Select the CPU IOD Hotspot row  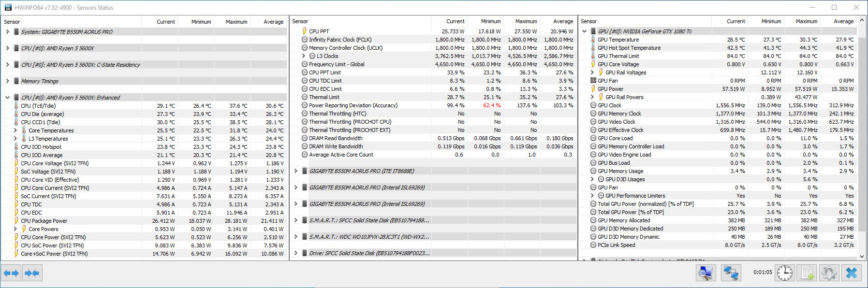pos(145,147)
